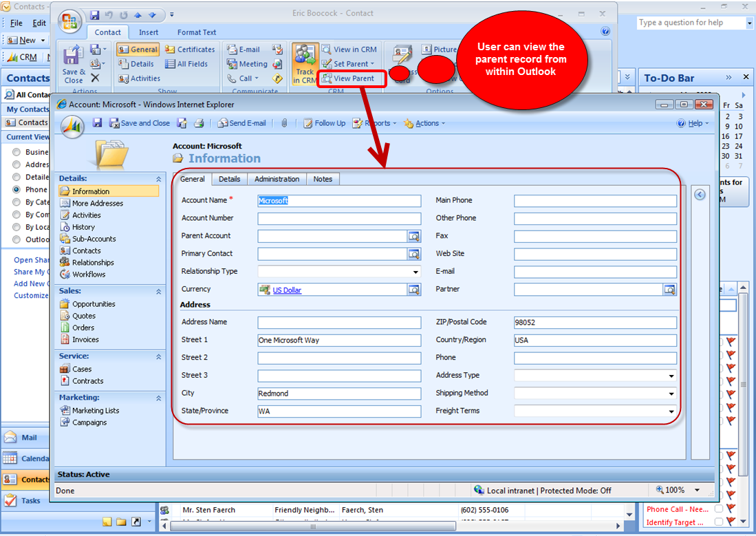Click the Parent Account lookup icon
This screenshot has width=756, height=536.
(x=413, y=237)
